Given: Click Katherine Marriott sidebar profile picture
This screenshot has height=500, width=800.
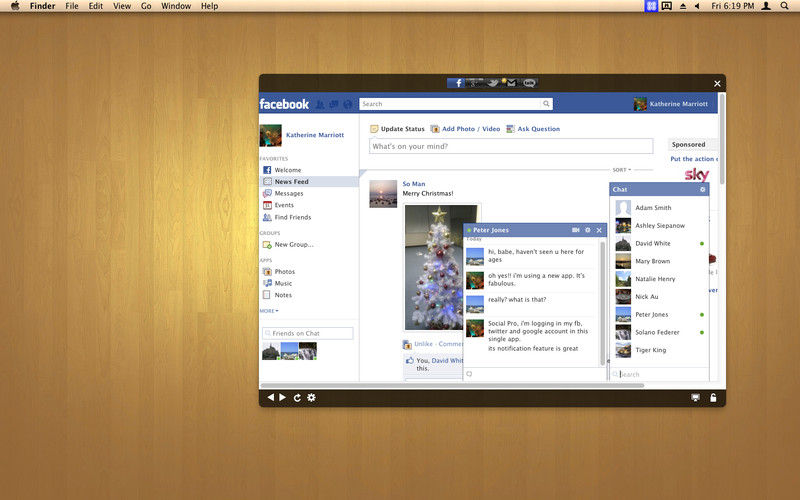Looking at the screenshot, I should (270, 136).
